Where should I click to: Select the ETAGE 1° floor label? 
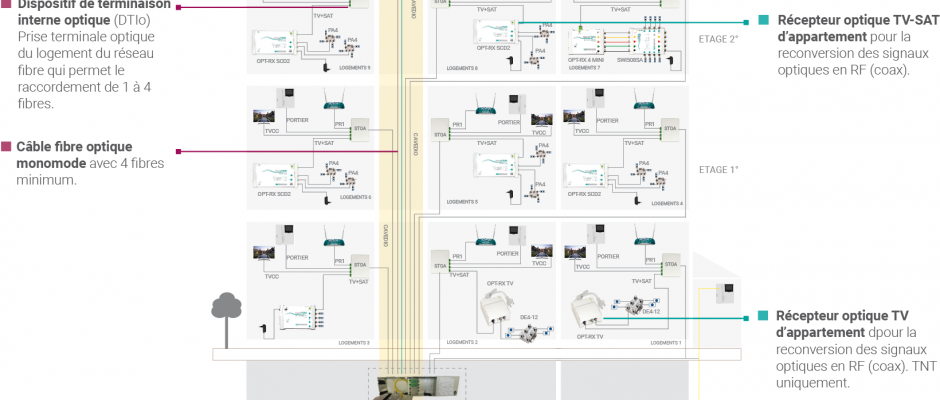pyautogui.click(x=718, y=170)
